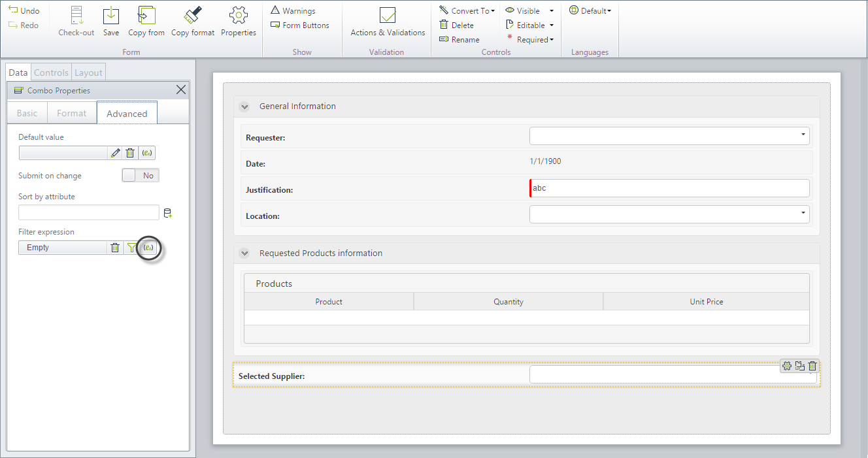
Task: Delete the selected control
Action: pyautogui.click(x=456, y=25)
